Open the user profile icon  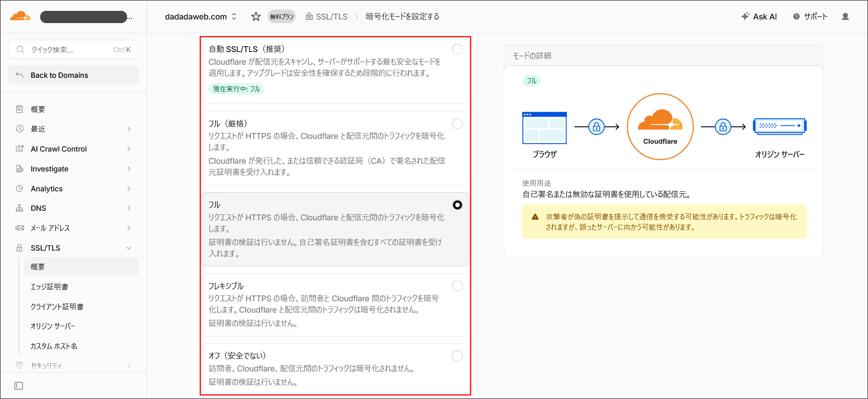[x=845, y=17]
